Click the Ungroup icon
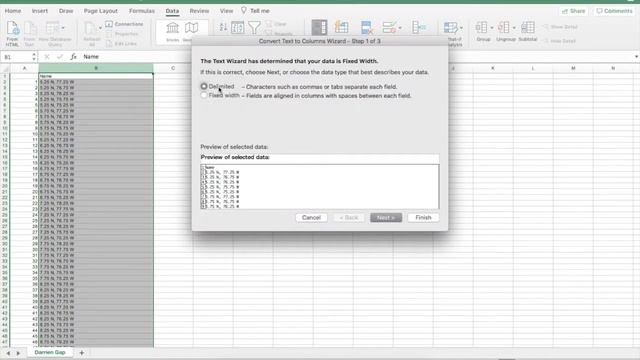This screenshot has width=640, height=360. [504, 27]
